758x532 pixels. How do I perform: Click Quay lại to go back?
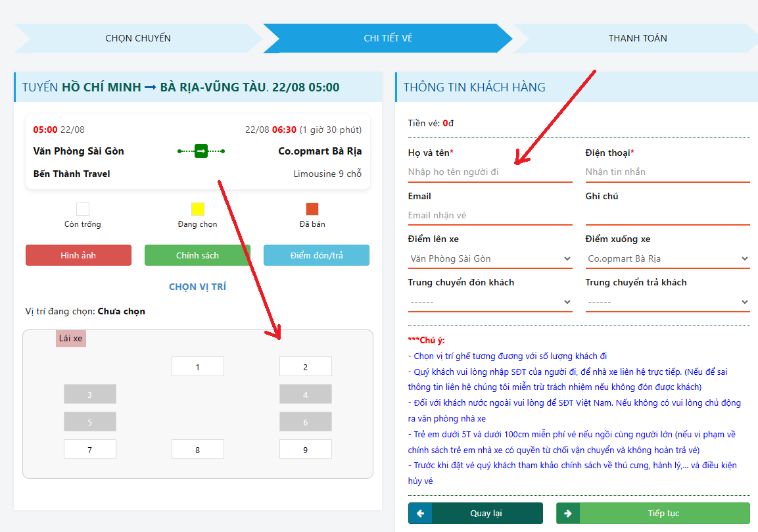(476, 513)
